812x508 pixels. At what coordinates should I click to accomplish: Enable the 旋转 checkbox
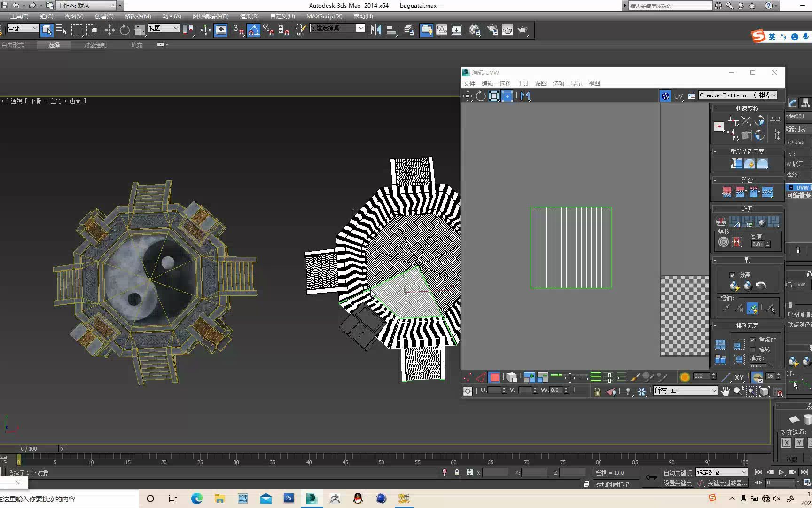click(753, 349)
